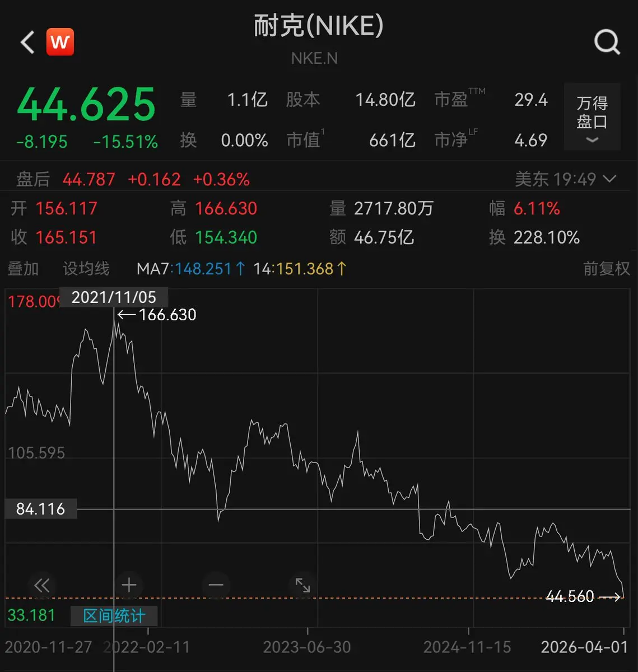Select after-hours price 44.787

point(89,179)
